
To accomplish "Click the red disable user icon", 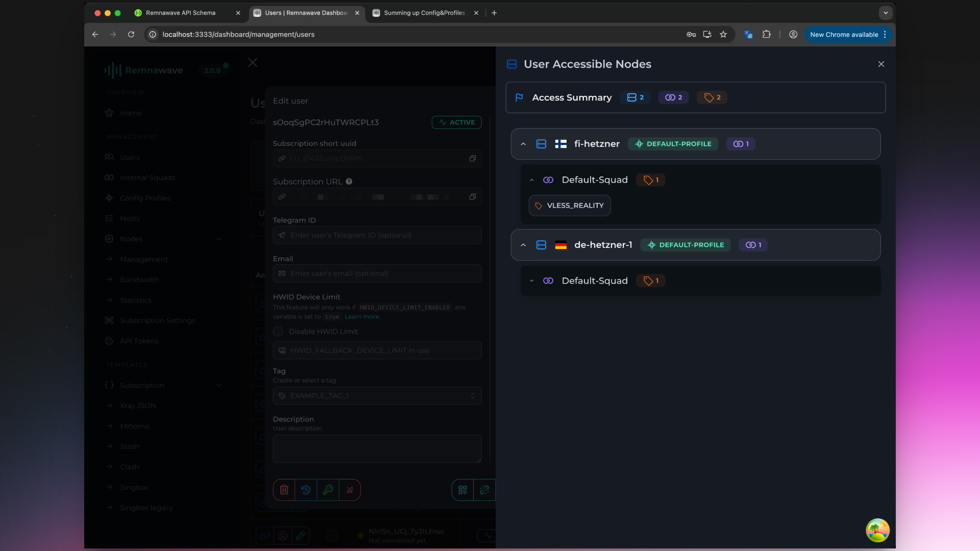I will point(350,490).
